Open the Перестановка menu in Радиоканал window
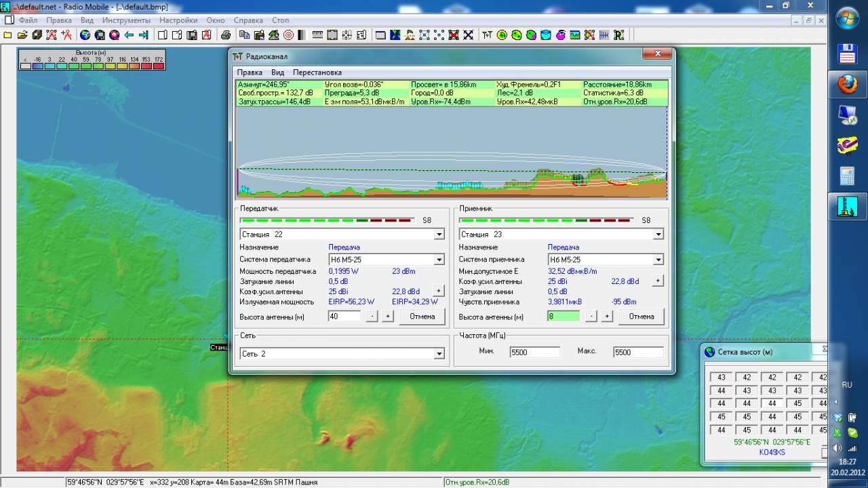This screenshot has height=488, width=868. click(317, 73)
